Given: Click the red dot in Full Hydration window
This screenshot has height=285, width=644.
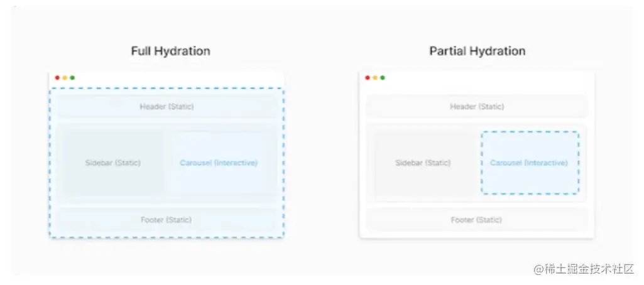Looking at the screenshot, I should click(x=57, y=78).
